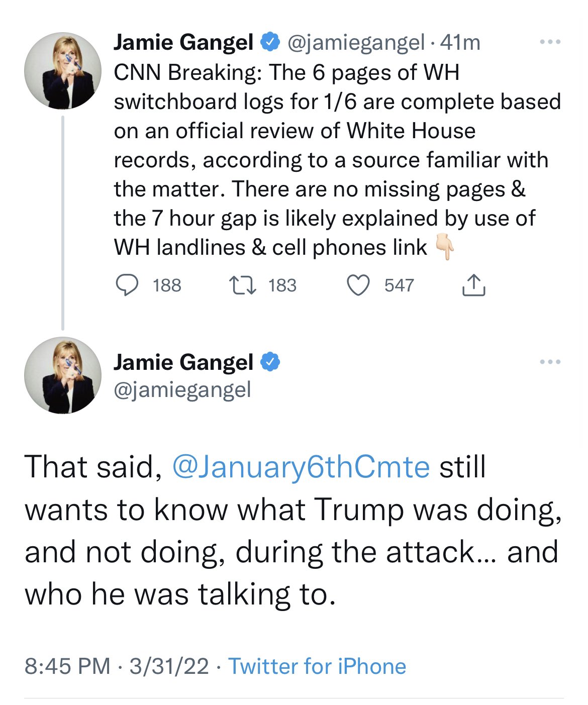Open the more options dots on top tweet

coord(550,42)
